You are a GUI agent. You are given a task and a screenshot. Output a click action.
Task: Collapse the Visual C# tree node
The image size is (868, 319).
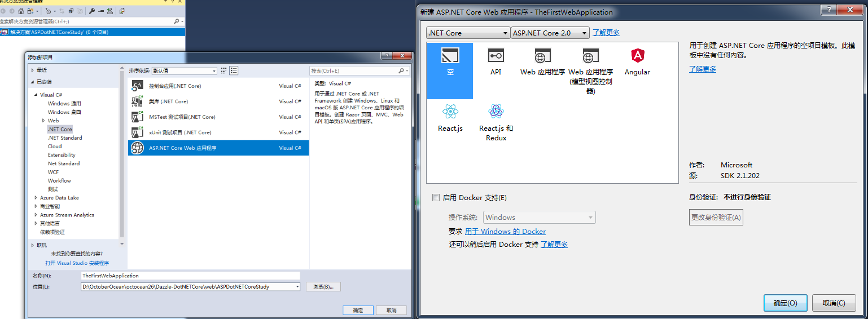(36, 95)
